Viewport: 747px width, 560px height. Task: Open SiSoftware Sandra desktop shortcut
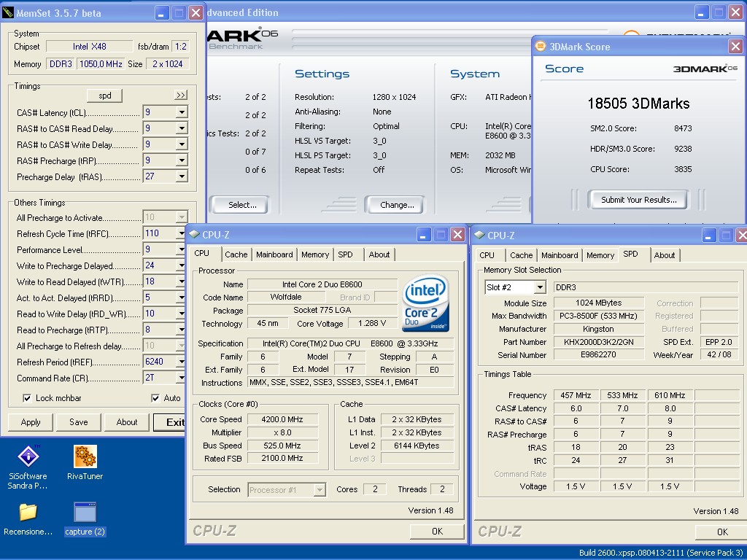coord(28,467)
